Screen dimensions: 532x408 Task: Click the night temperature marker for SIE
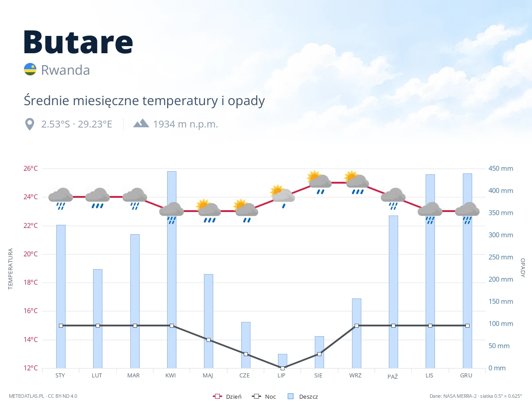point(320,354)
